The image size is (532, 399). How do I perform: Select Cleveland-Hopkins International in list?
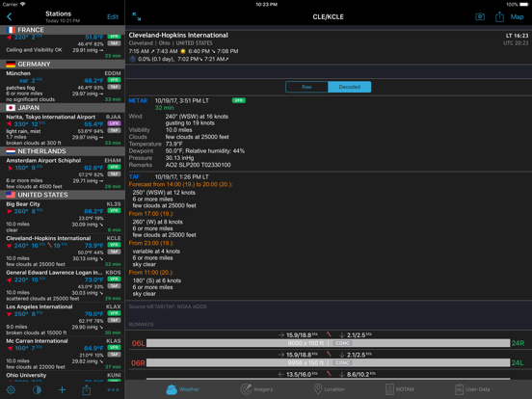pyautogui.click(x=63, y=252)
